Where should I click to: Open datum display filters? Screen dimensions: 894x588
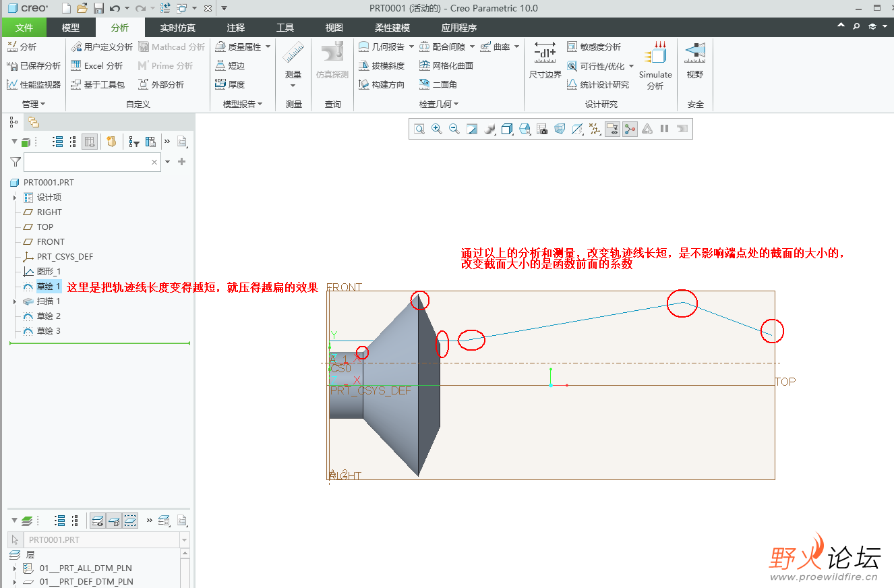[595, 129]
